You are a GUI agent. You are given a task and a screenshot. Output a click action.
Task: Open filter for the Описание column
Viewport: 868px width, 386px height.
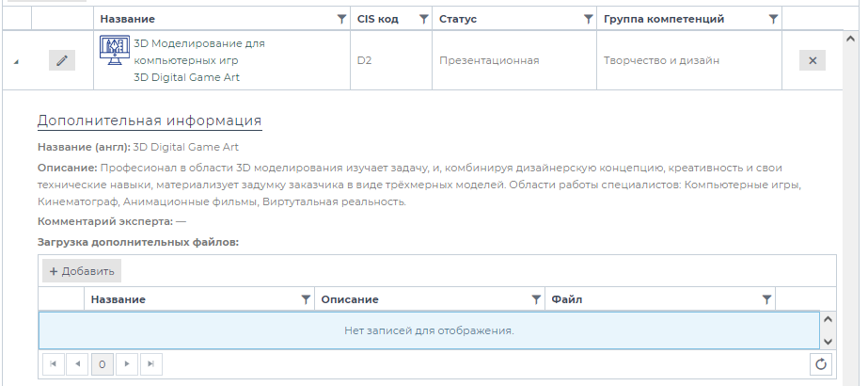[535, 299]
